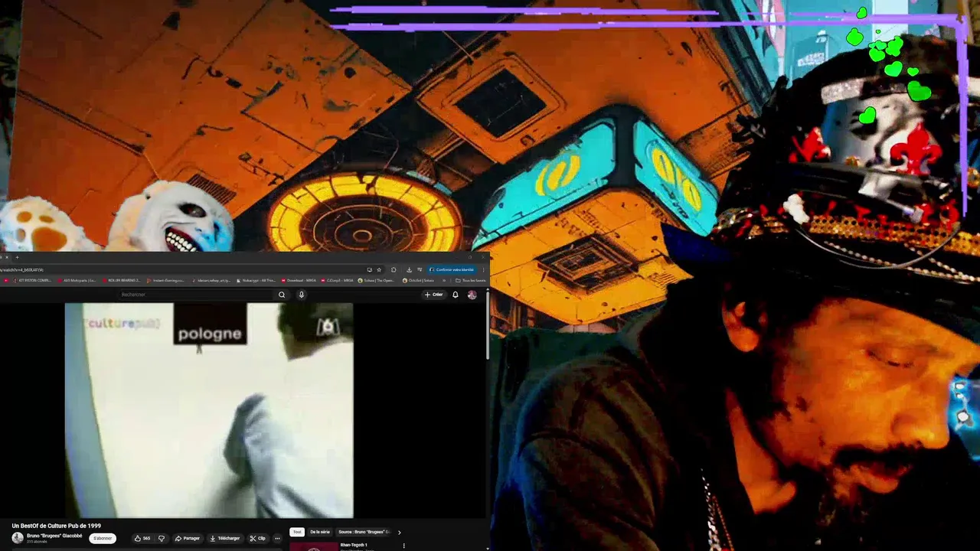980x551 pixels.
Task: Click the Rechercher search field
Action: pyautogui.click(x=195, y=295)
